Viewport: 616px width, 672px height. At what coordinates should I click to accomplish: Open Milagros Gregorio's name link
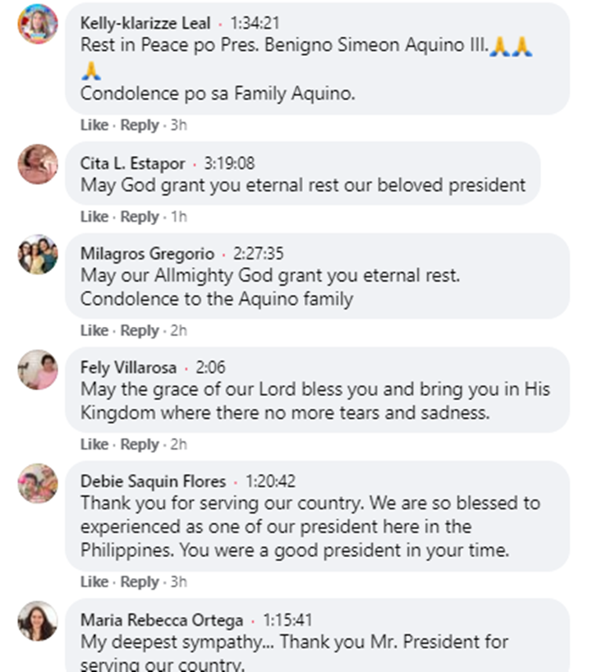(x=147, y=255)
